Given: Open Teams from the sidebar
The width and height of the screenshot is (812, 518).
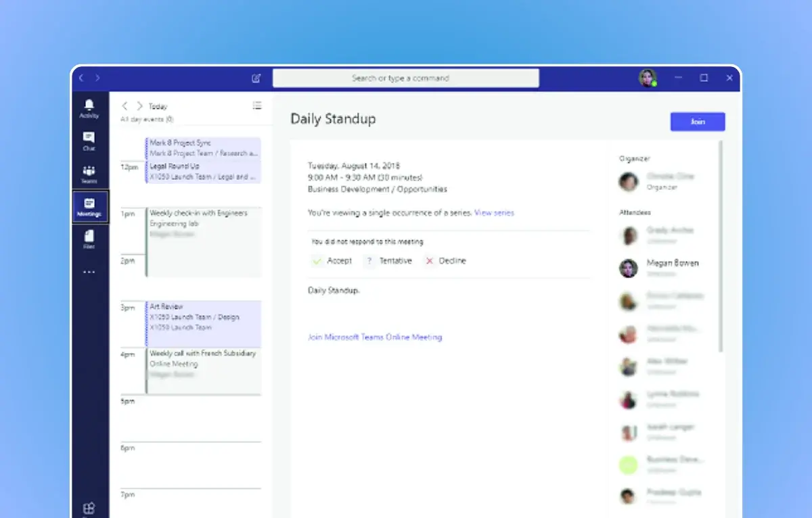Looking at the screenshot, I should tap(89, 174).
